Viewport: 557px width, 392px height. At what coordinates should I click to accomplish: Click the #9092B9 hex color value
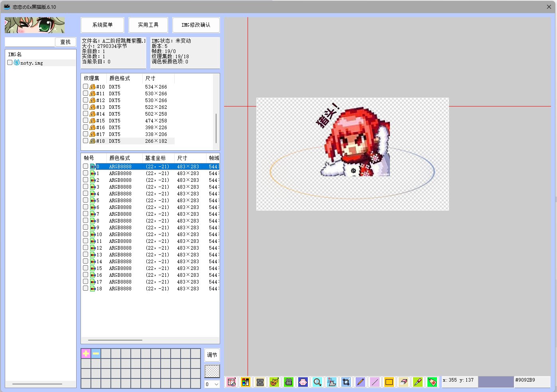(x=525, y=380)
